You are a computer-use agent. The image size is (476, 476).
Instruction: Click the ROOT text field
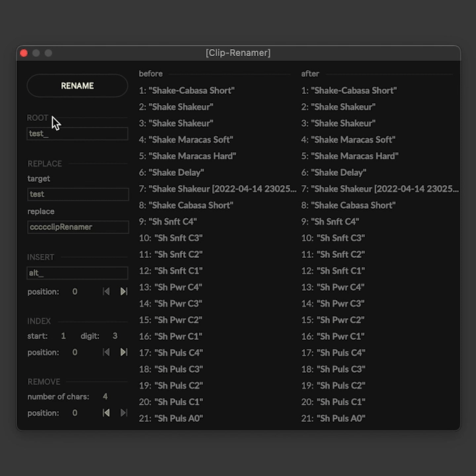pyautogui.click(x=77, y=134)
